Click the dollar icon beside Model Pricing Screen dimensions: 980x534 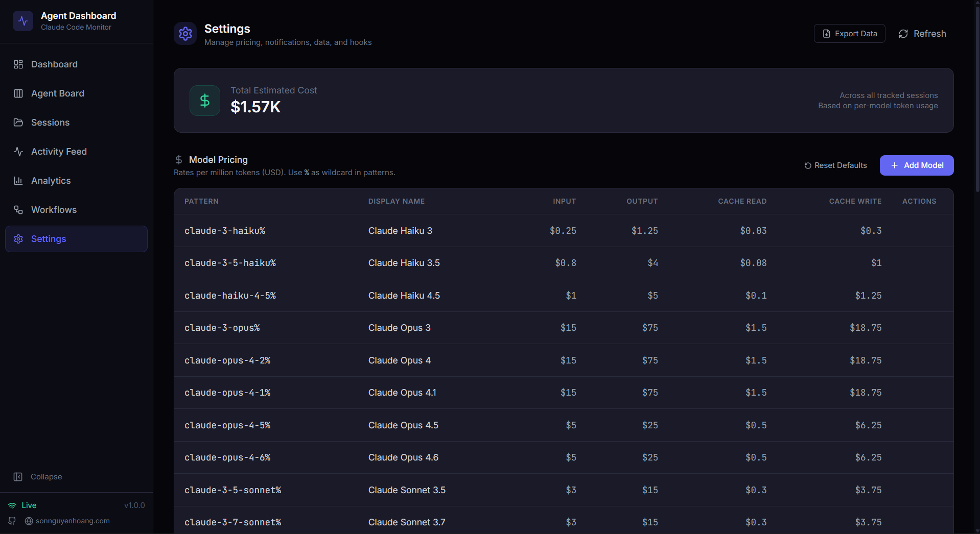tap(179, 160)
